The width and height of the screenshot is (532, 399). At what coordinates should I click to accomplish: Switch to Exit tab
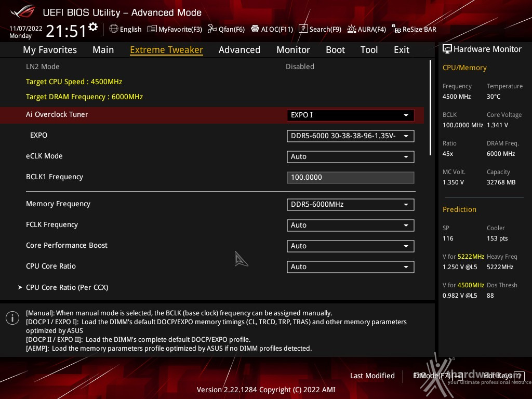402,50
